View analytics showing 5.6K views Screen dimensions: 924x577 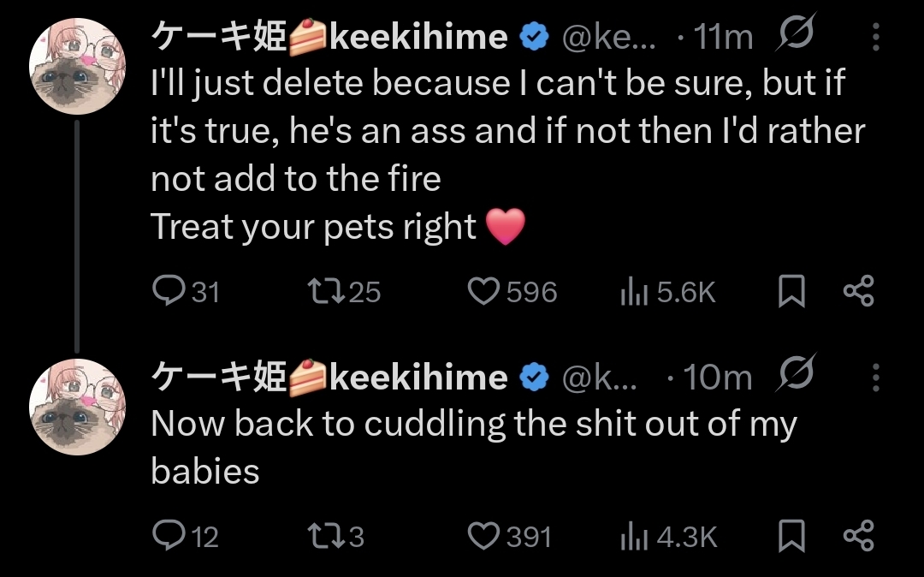pos(631,293)
